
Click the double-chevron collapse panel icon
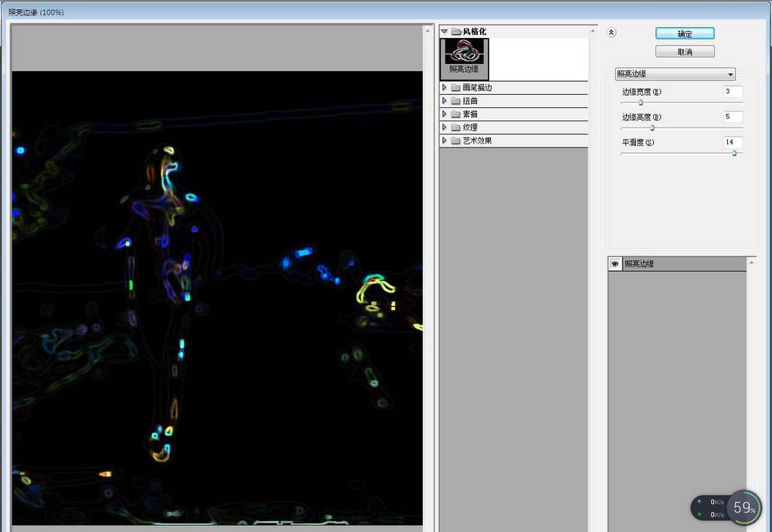(x=611, y=32)
